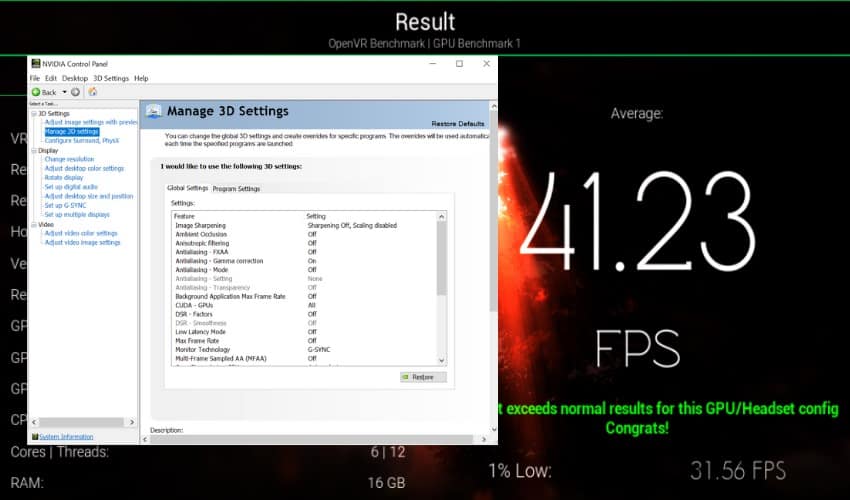Select the Anisotropic filtering row

[305, 243]
